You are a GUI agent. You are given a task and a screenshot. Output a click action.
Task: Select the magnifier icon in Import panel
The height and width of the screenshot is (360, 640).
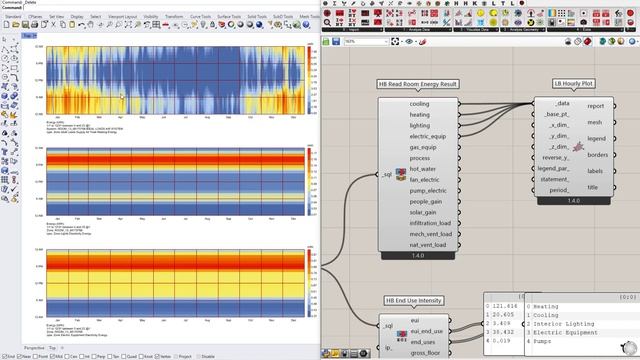[327, 22]
